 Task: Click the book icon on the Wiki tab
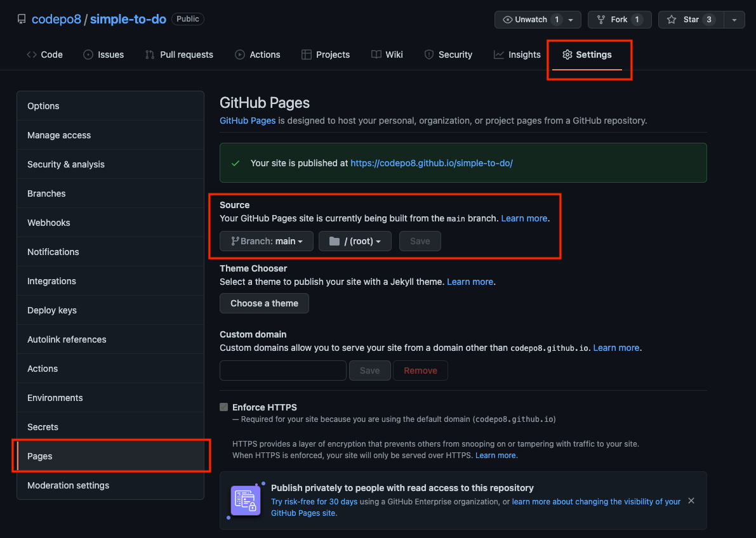coord(375,55)
